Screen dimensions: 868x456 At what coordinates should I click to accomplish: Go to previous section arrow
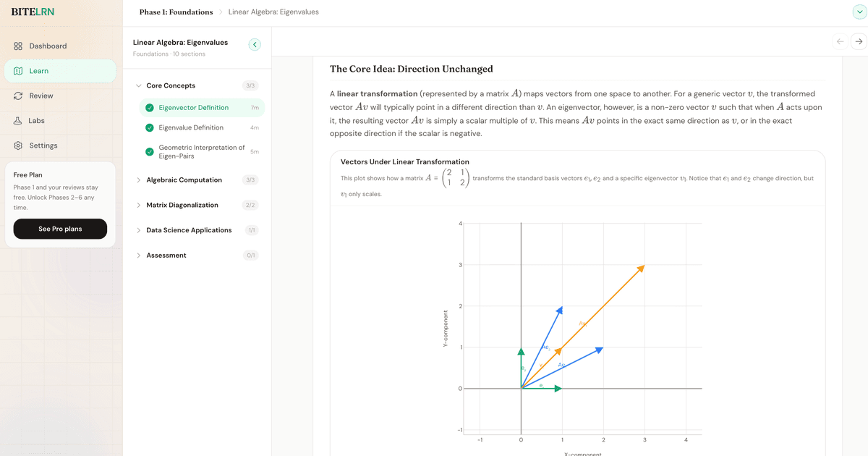click(x=840, y=42)
